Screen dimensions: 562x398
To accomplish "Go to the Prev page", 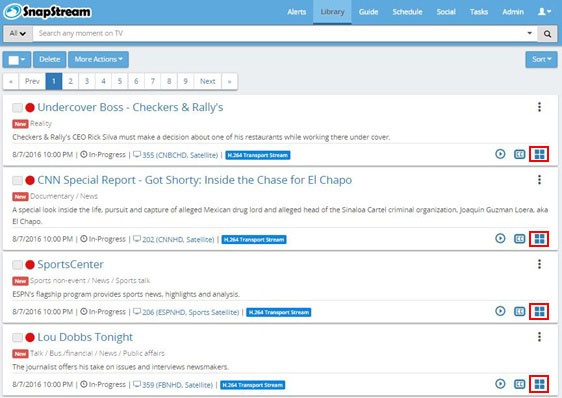I will pyautogui.click(x=32, y=81).
